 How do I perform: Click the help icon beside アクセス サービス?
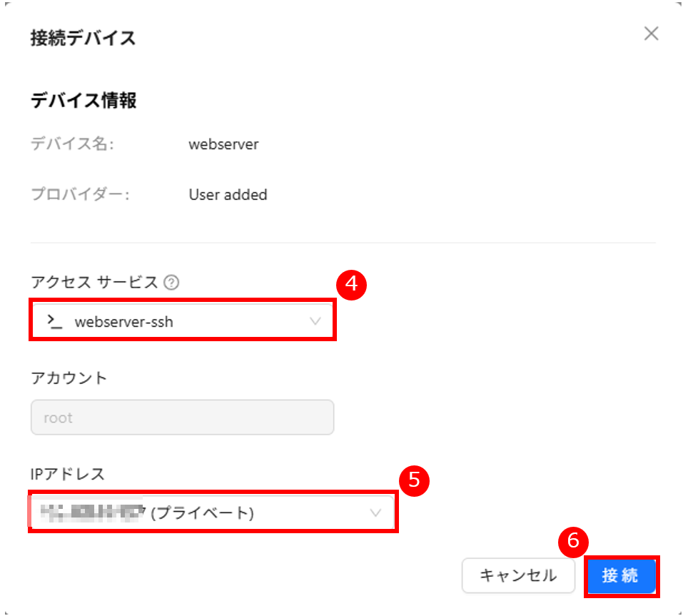tap(171, 283)
